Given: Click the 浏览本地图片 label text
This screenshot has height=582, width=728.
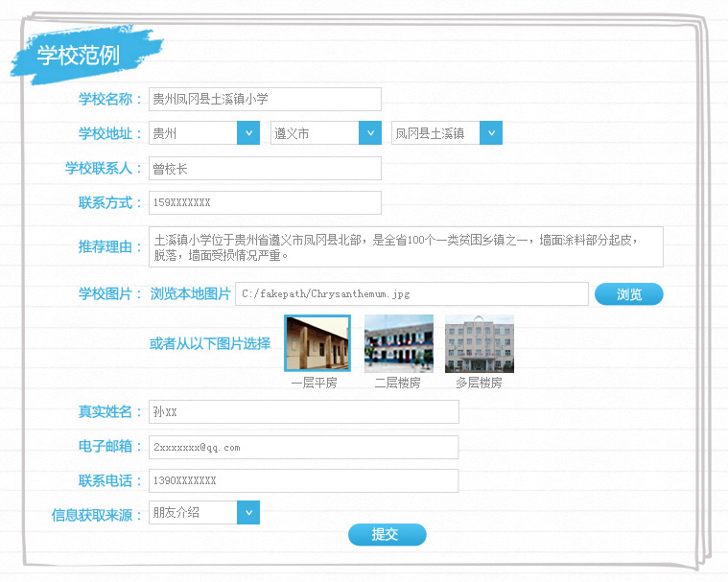Looking at the screenshot, I should pos(191,293).
